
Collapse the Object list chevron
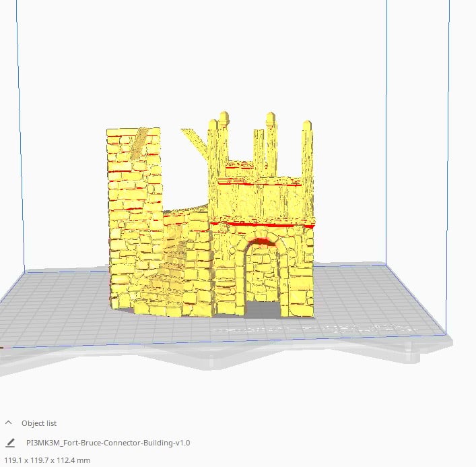[9, 423]
